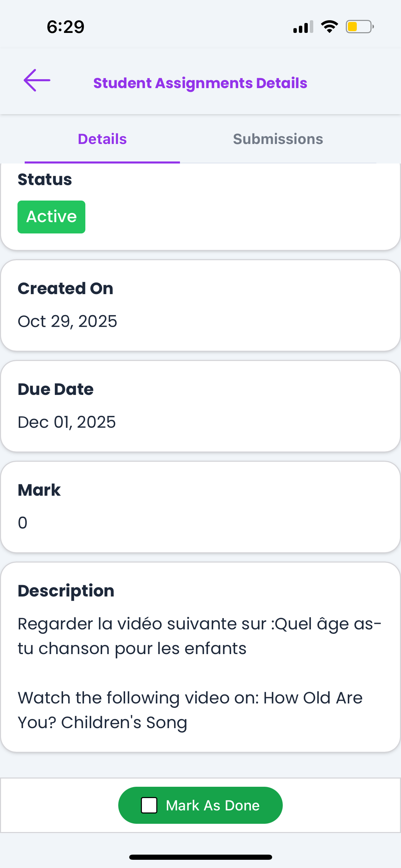
Task: Tap the French description text
Action: click(x=199, y=636)
